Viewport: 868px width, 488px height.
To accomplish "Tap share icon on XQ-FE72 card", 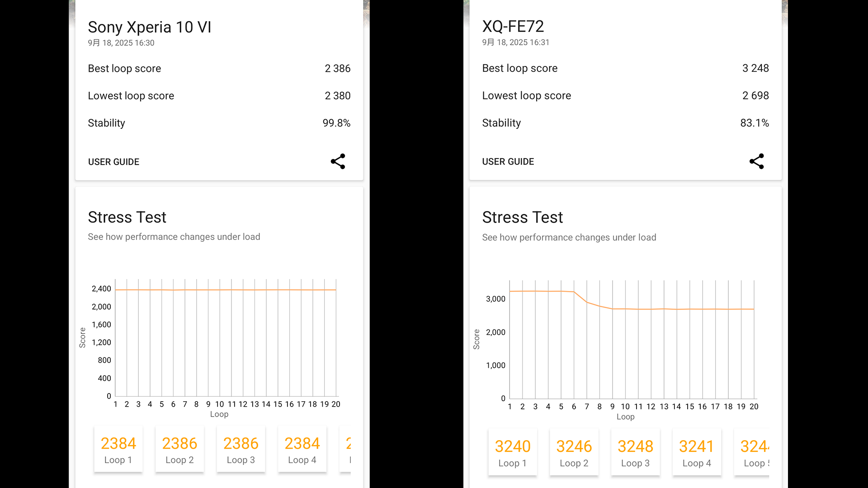I will coord(756,161).
